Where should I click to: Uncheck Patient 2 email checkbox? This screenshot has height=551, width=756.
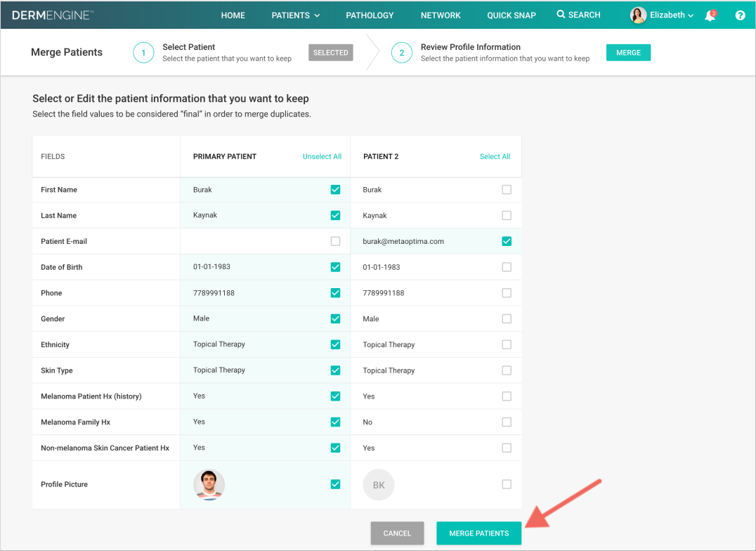pyautogui.click(x=507, y=242)
